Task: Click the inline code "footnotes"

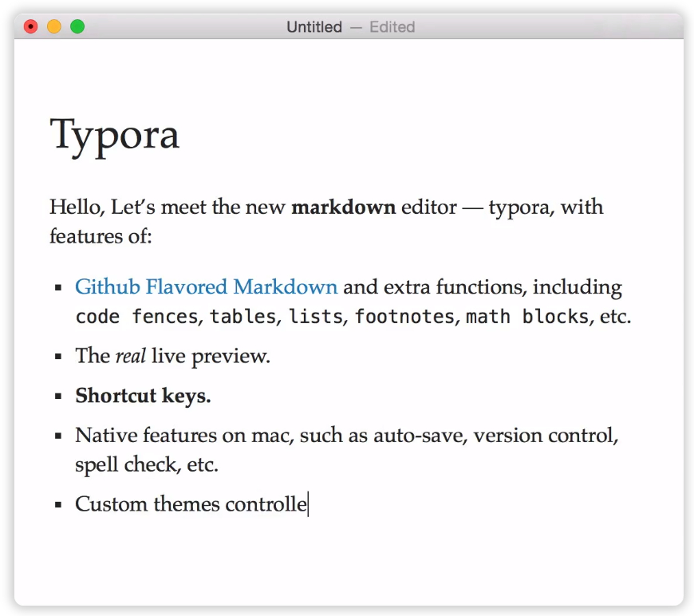Action: point(404,317)
